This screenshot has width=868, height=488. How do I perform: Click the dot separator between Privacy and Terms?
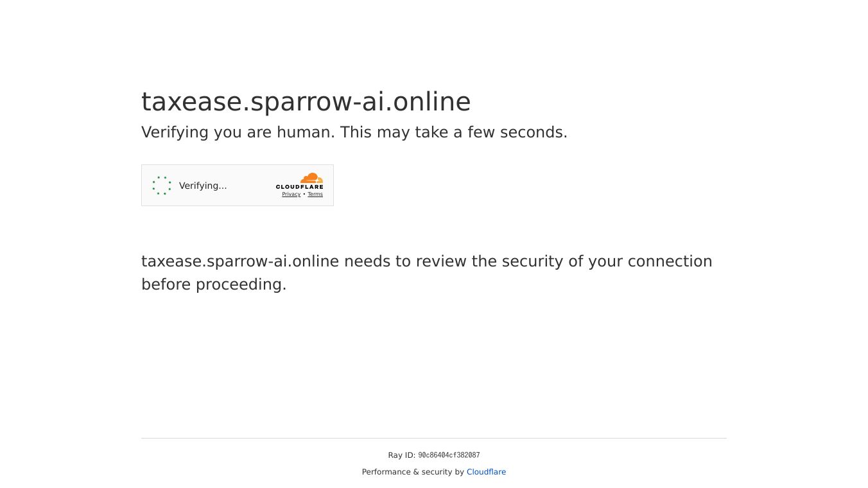[304, 195]
